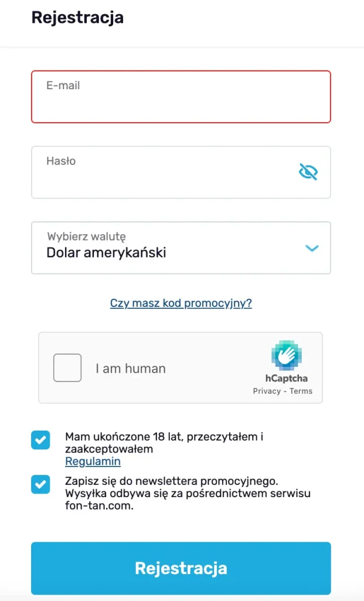The height and width of the screenshot is (601, 364).
Task: Click the "I am human" label text
Action: (x=131, y=369)
